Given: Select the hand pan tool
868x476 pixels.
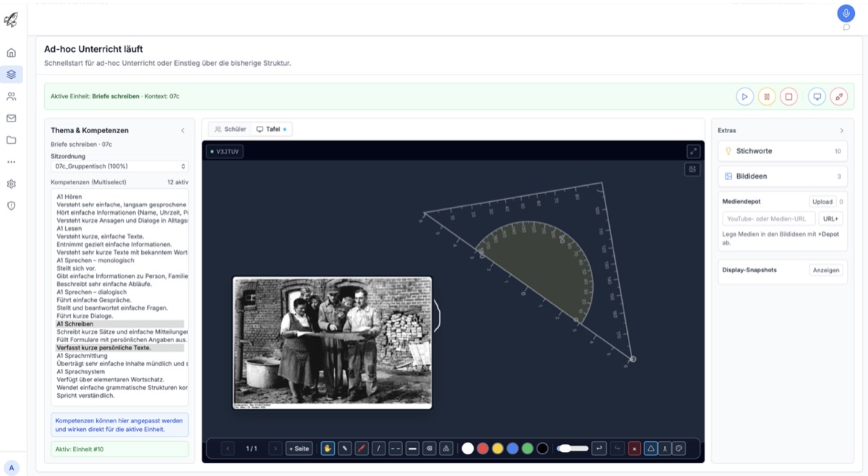Looking at the screenshot, I should [328, 449].
